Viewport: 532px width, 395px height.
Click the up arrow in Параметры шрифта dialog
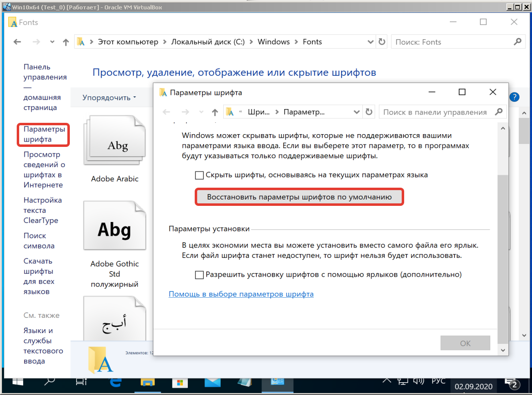click(215, 112)
